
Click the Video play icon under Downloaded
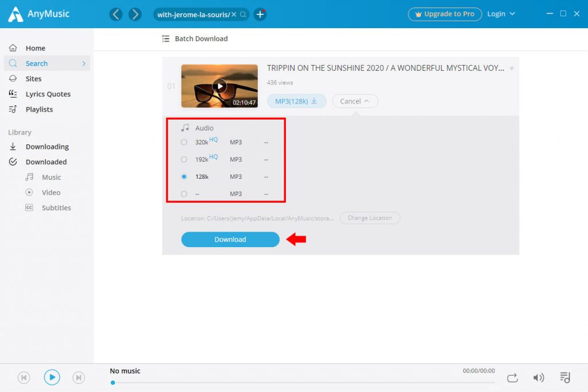pyautogui.click(x=29, y=192)
